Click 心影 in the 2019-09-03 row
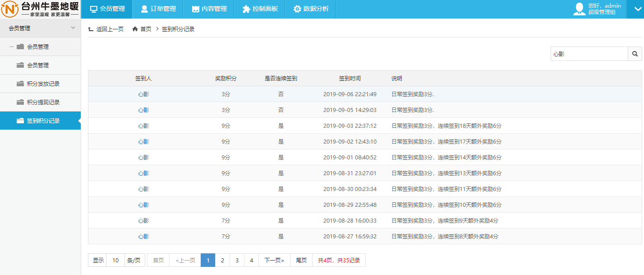Viewport: 644px width, 275px height. click(143, 126)
